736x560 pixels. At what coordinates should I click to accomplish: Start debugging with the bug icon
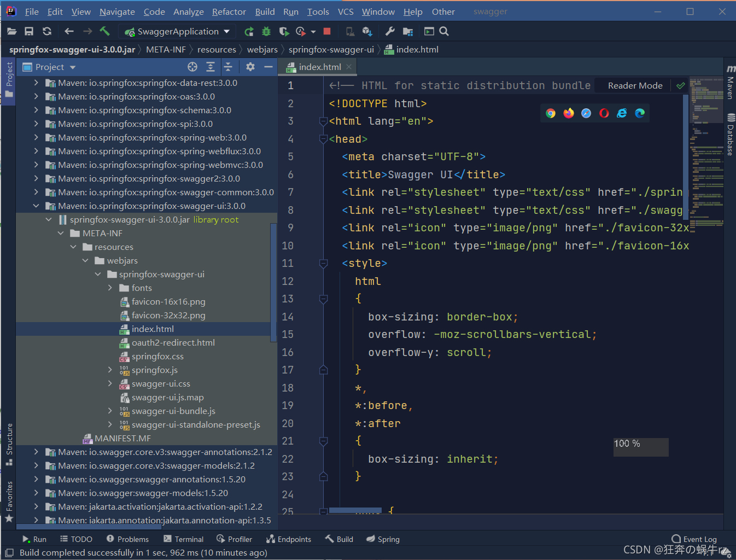coord(266,32)
